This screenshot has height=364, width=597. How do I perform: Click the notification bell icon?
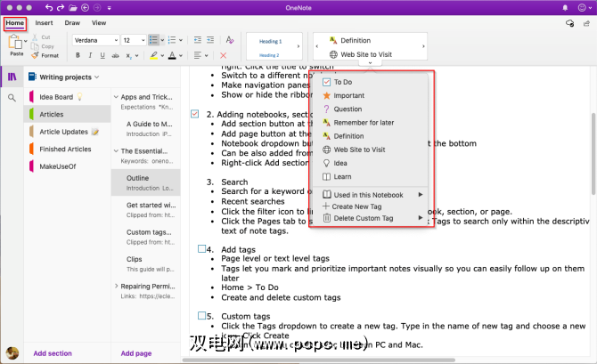(568, 7)
